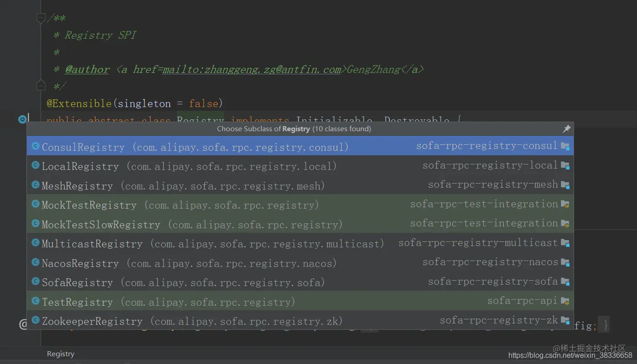Click sofa-rpc-registry-mesh module folder icon

(565, 185)
